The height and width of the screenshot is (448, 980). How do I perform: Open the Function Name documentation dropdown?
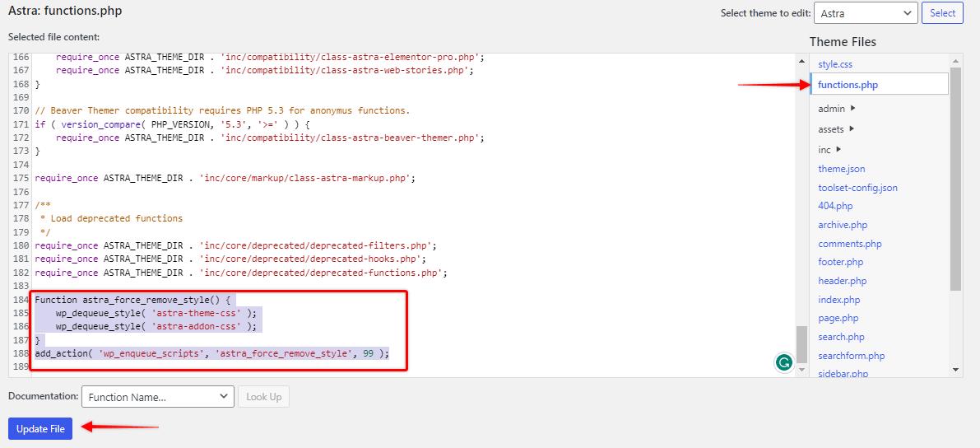(157, 397)
